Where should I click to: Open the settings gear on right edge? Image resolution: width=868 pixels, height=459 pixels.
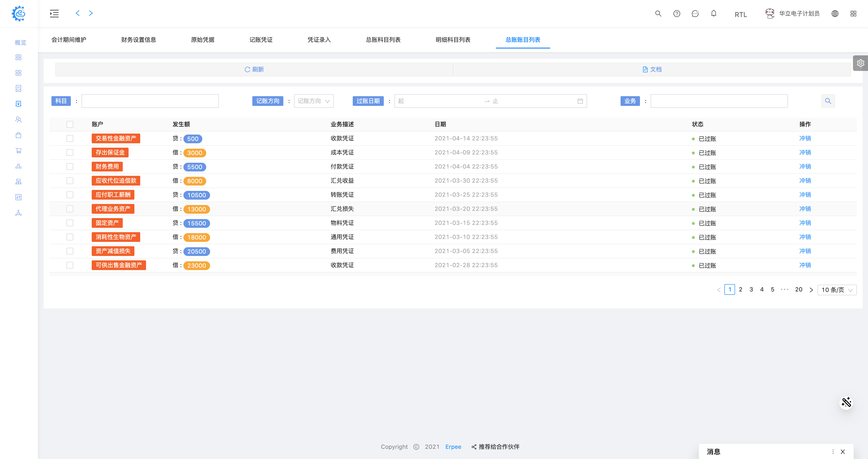(860, 63)
